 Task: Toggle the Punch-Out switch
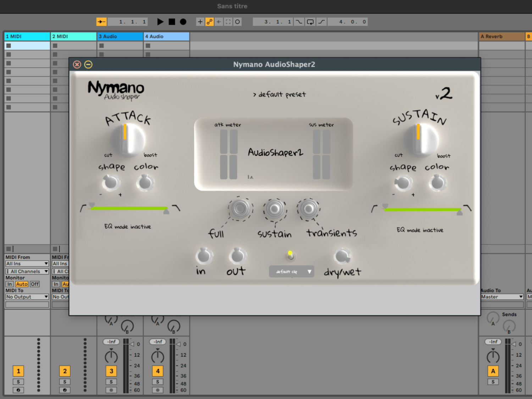[x=321, y=22]
